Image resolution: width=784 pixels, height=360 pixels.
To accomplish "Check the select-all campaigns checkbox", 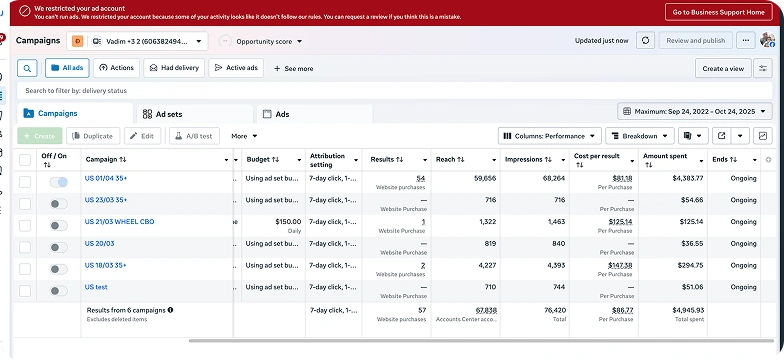I will (x=25, y=160).
